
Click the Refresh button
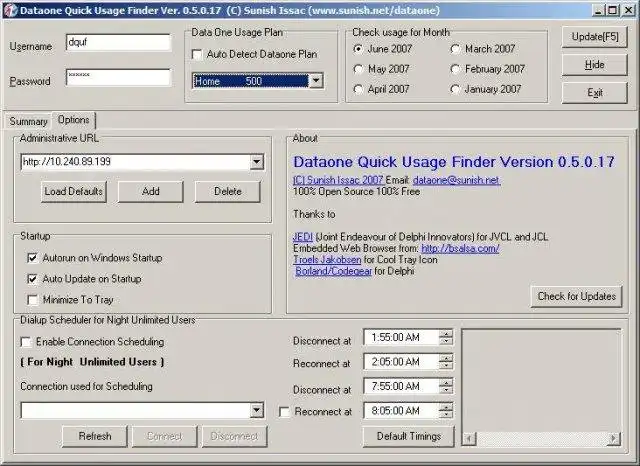[95, 437]
